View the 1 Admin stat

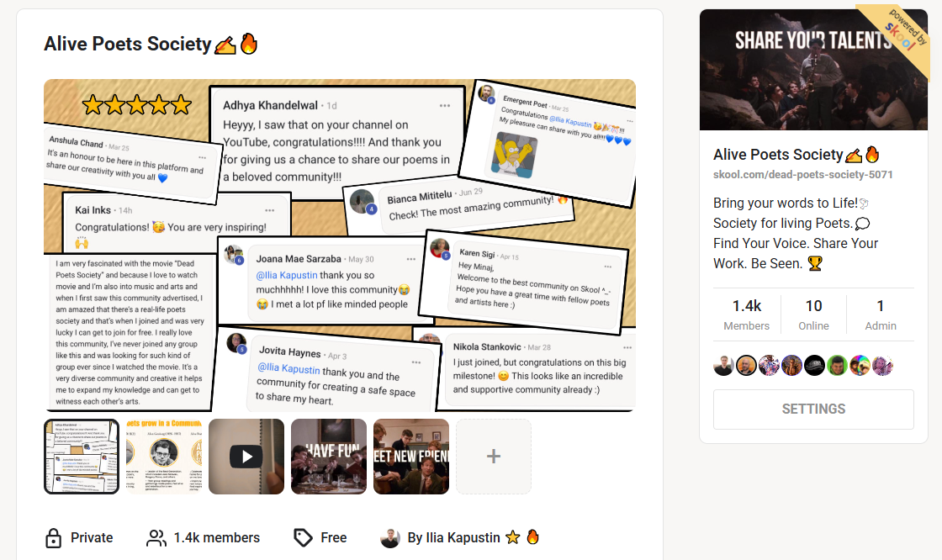[x=881, y=314]
